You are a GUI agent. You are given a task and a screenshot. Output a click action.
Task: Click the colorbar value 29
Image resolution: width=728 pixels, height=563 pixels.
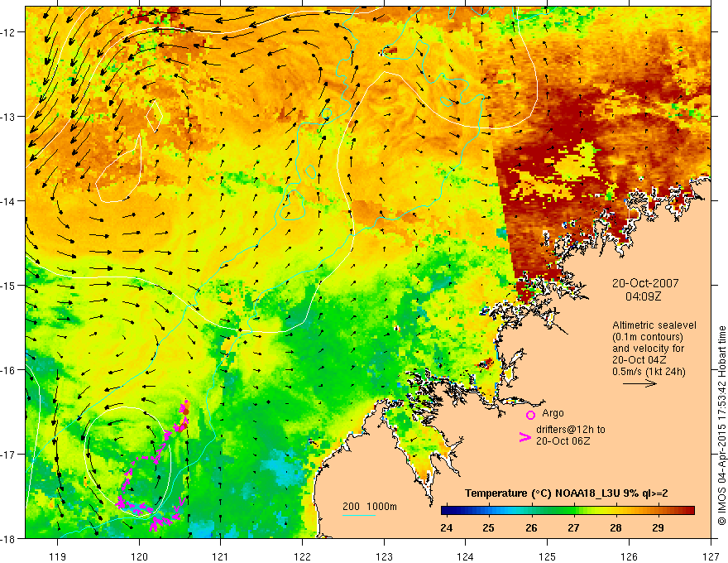click(x=658, y=528)
